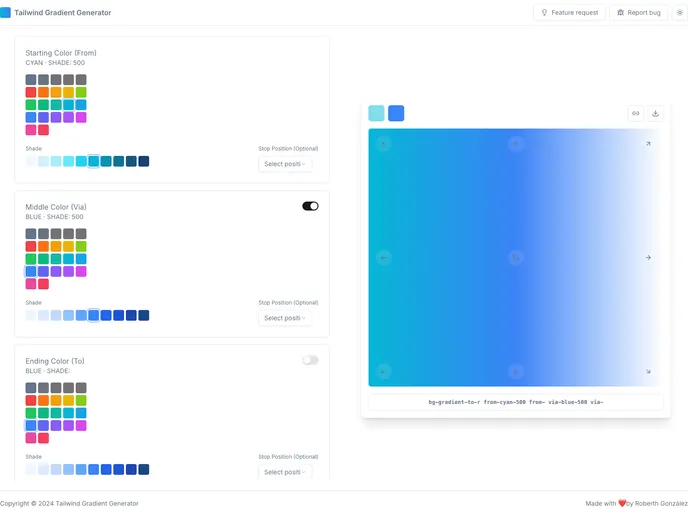Image resolution: width=688 pixels, height=512 pixels.
Task: Pick sky in Ending Color palette
Action: 81,413
